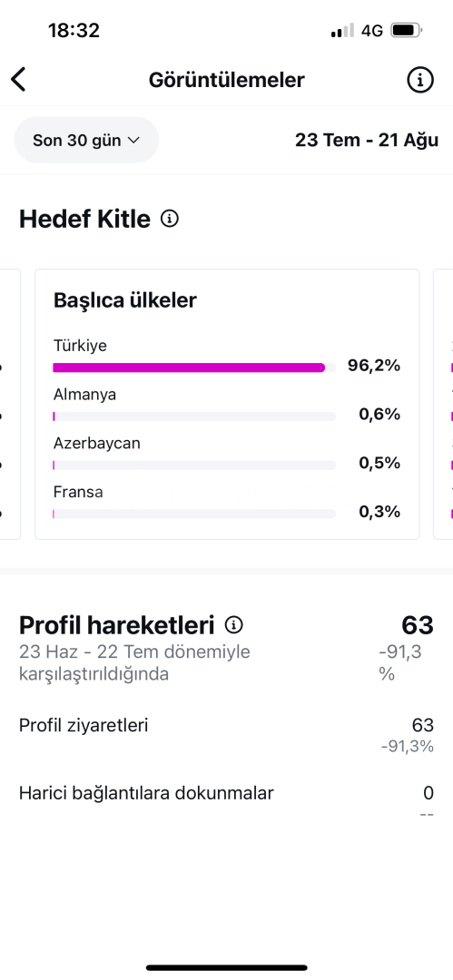Go back using the left arrow icon
453x980 pixels.
[18, 79]
